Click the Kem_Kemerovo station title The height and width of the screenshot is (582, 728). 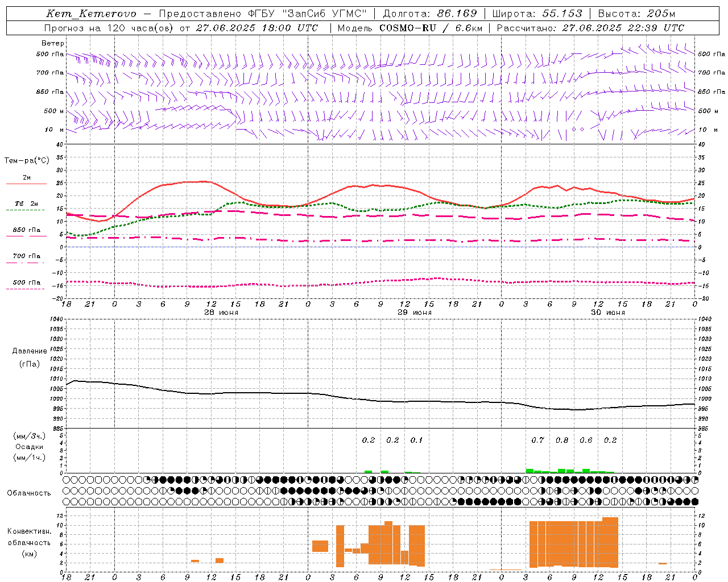point(92,14)
